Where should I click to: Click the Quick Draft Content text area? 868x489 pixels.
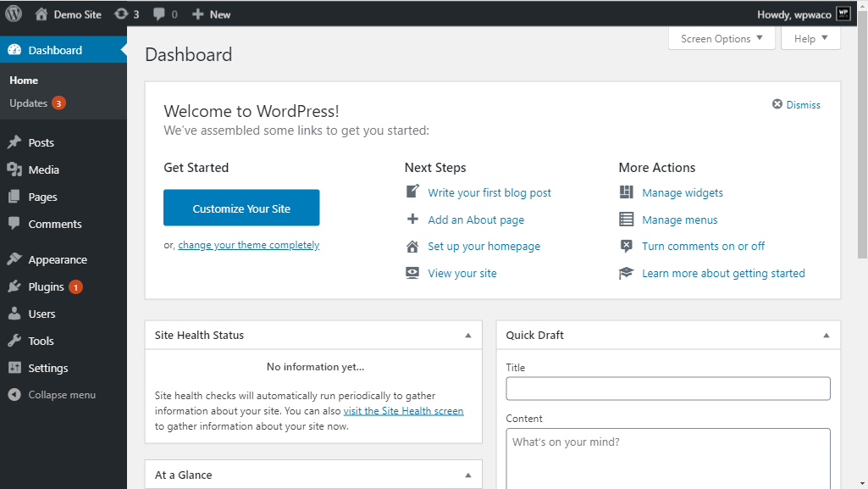point(668,458)
